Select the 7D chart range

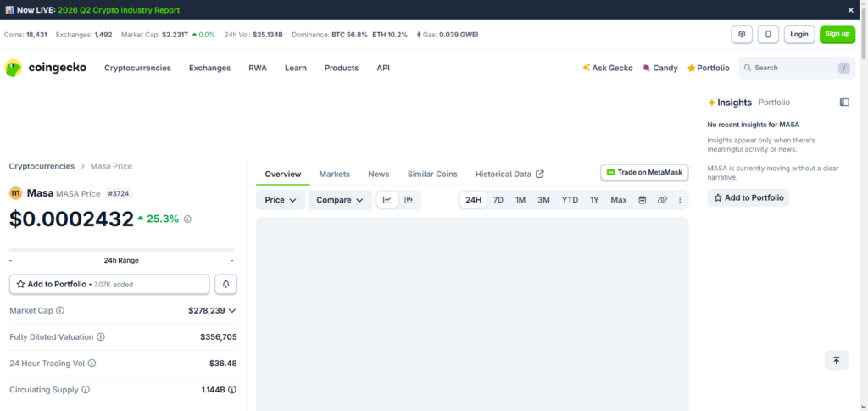[x=498, y=200]
